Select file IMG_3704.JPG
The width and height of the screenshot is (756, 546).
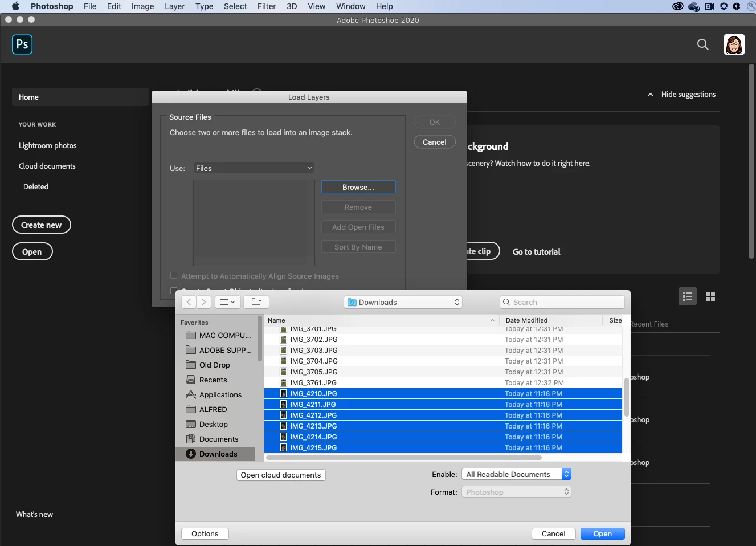point(443,361)
